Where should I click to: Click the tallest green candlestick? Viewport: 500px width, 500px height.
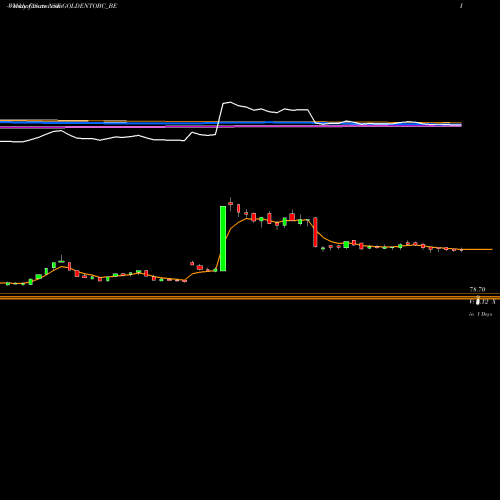pos(223,238)
